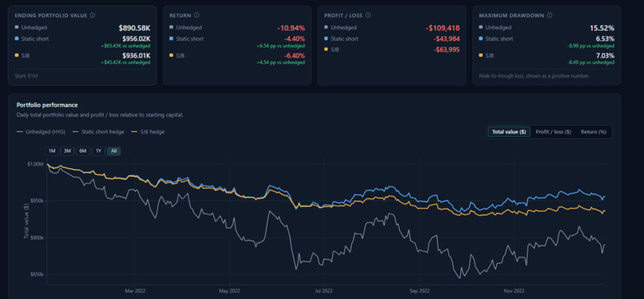Click the Sep 2022 x-axis label
644x299 pixels.
click(419, 291)
